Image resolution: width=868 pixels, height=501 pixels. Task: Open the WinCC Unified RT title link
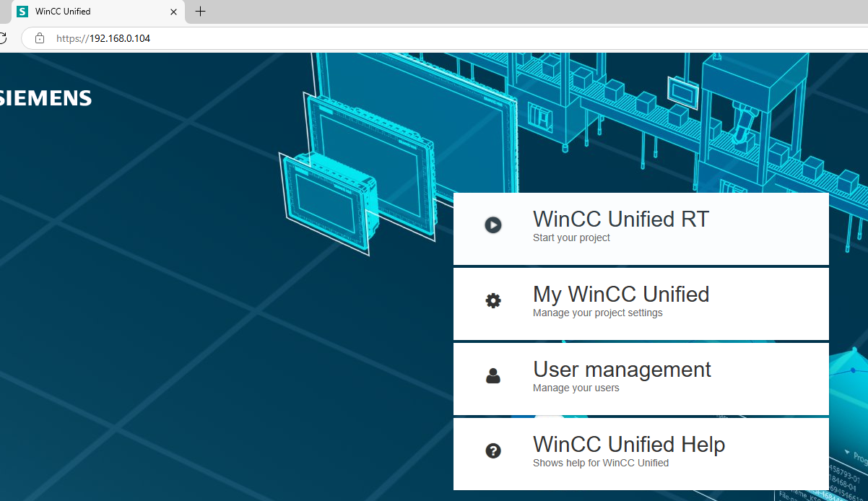pyautogui.click(x=620, y=219)
